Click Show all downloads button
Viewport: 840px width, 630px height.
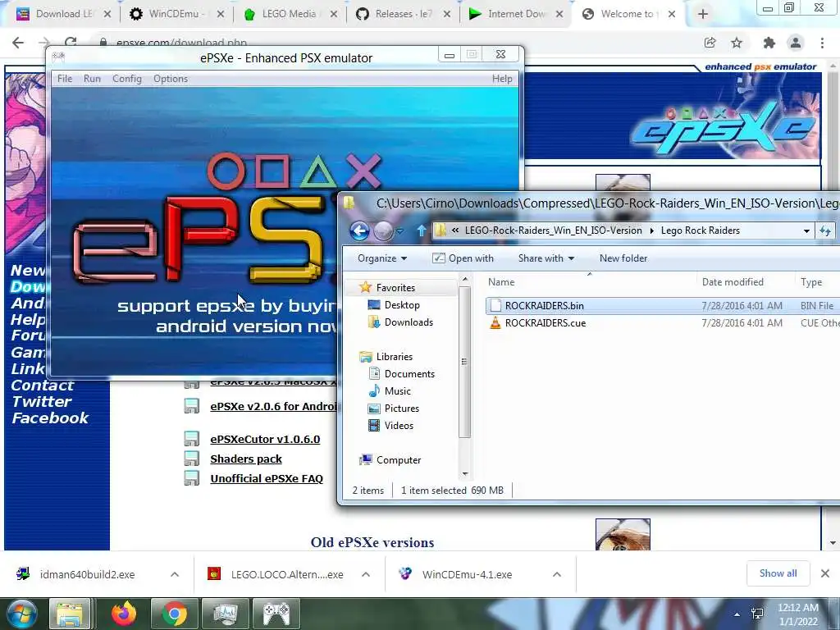tap(778, 573)
